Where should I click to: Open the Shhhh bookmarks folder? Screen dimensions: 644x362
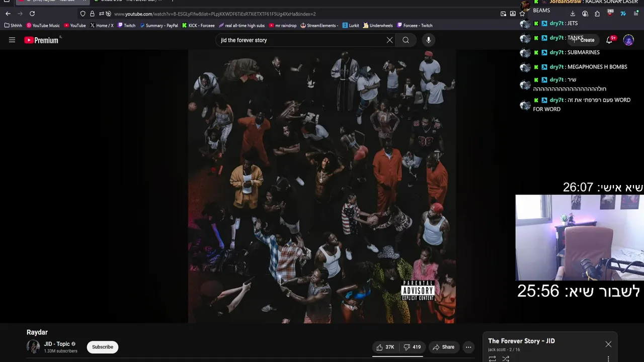tap(13, 25)
